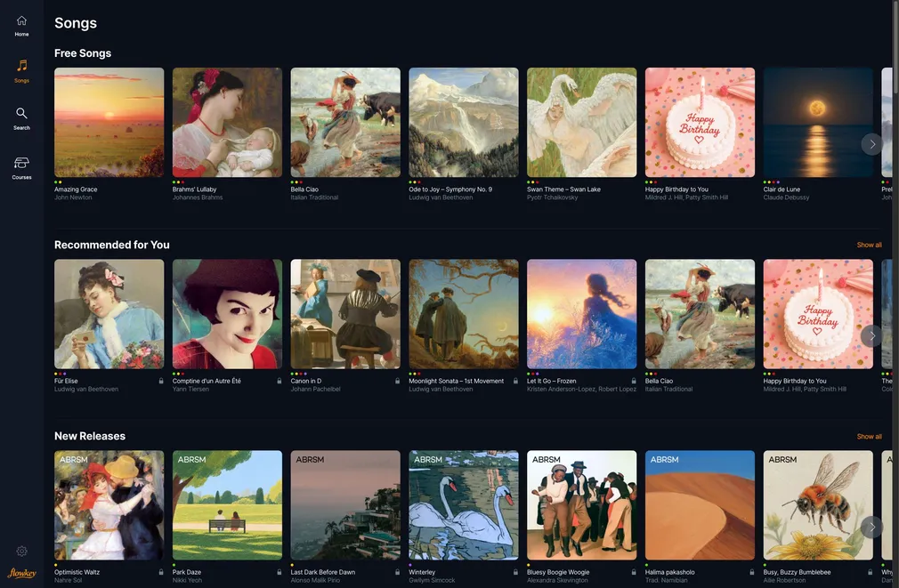Click artist name Gwilym Simcock

point(432,580)
